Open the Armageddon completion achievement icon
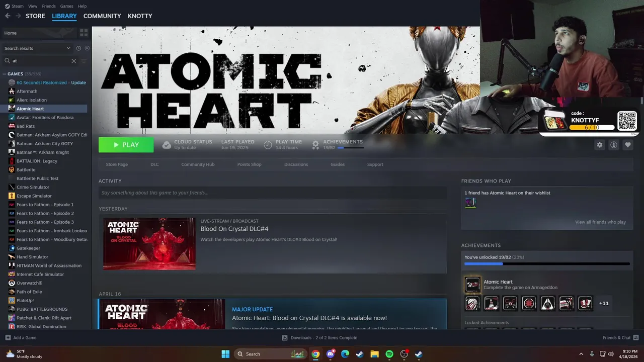Viewport: 644px width, 362px height. click(472, 285)
